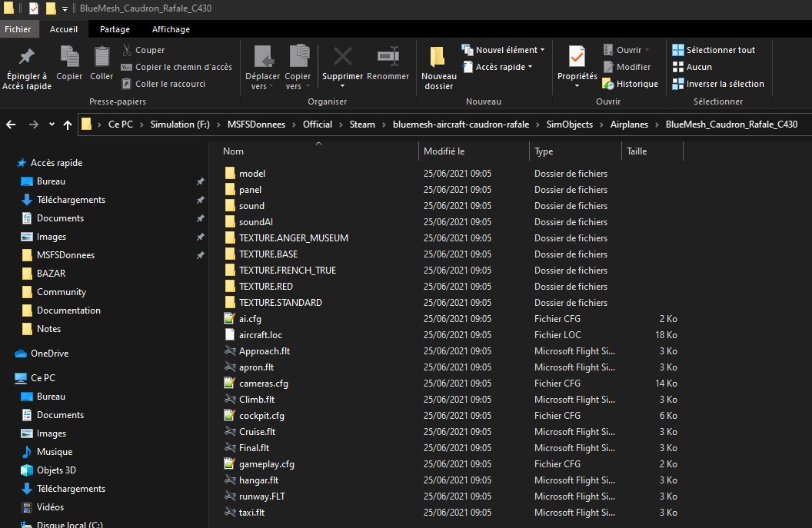The width and height of the screenshot is (812, 528).
Task: Go back with the left arrow
Action: (x=11, y=125)
